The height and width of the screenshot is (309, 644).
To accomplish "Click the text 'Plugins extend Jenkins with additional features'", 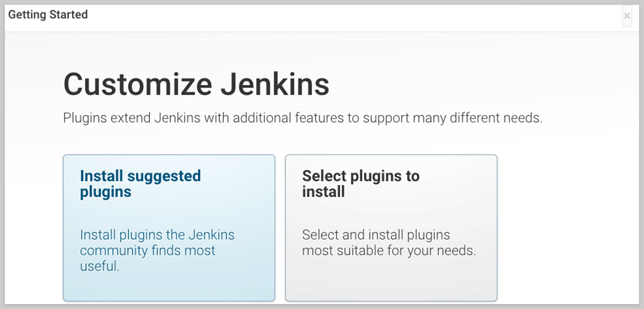I will pyautogui.click(x=203, y=118).
